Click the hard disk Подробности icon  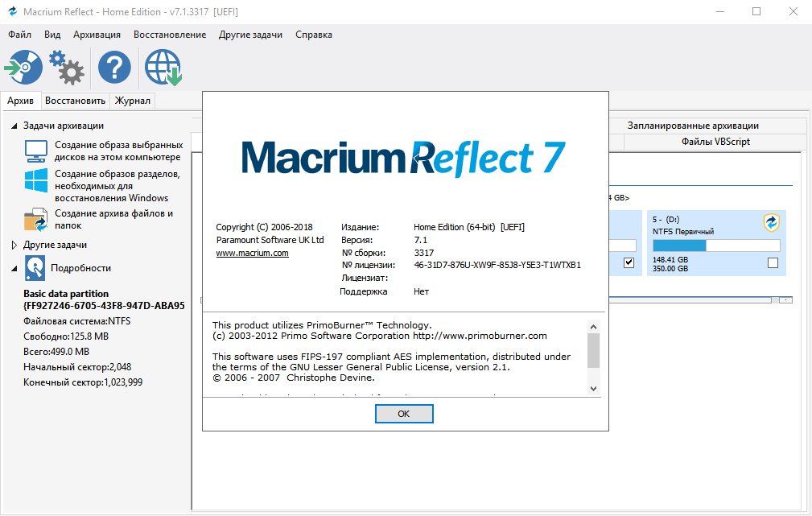[x=35, y=268]
